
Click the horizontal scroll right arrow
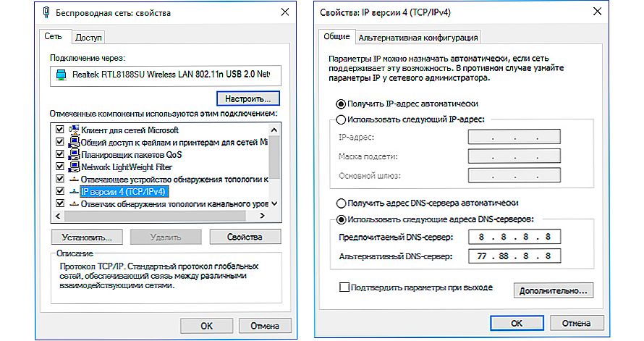(262, 216)
